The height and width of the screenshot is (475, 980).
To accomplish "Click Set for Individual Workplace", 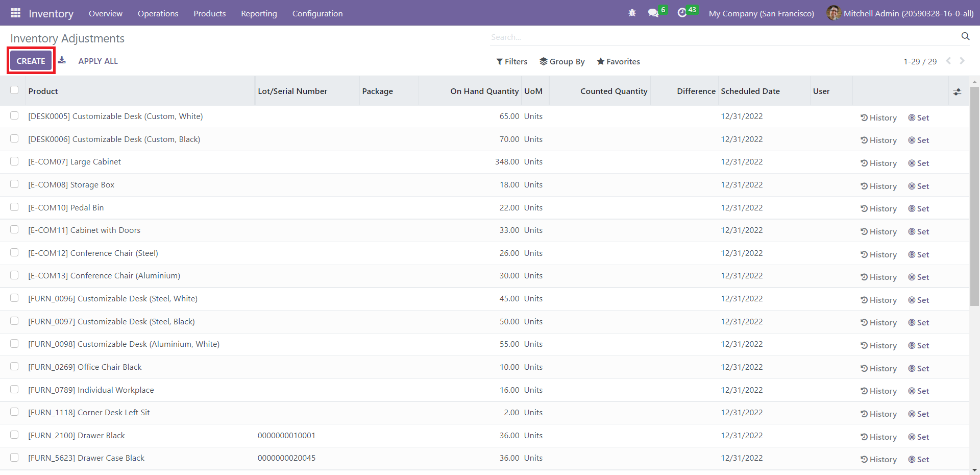I will pyautogui.click(x=919, y=391).
